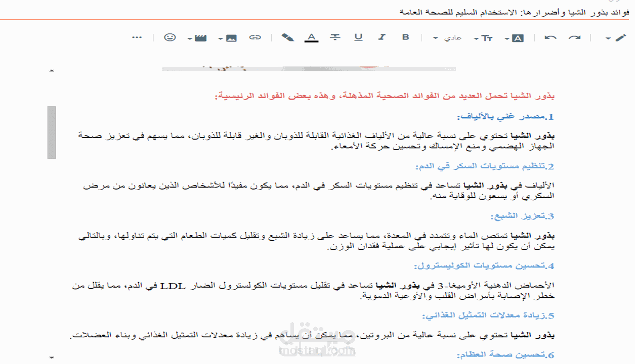Click the heading تنظيم مستويات السكر في الدم
This screenshot has height=364, width=635.
485,166
